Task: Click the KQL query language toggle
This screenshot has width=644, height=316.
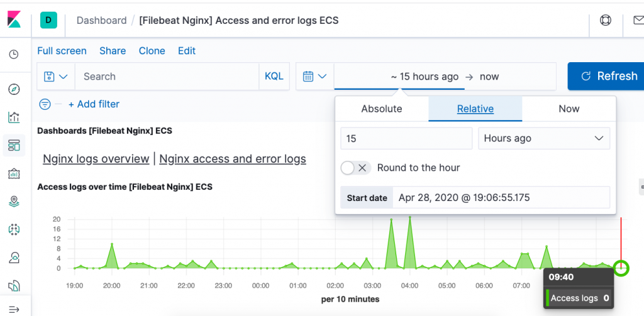Action: 274,76
